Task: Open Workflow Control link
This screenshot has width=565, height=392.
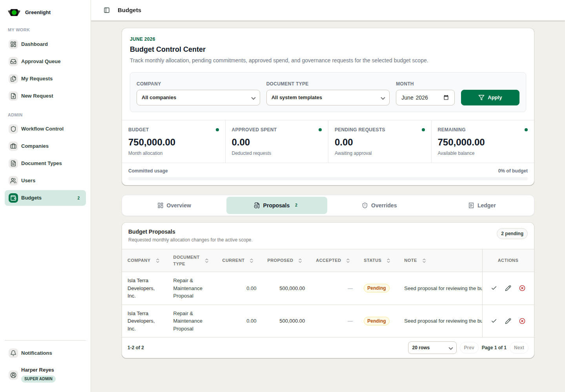Action: (x=45, y=129)
